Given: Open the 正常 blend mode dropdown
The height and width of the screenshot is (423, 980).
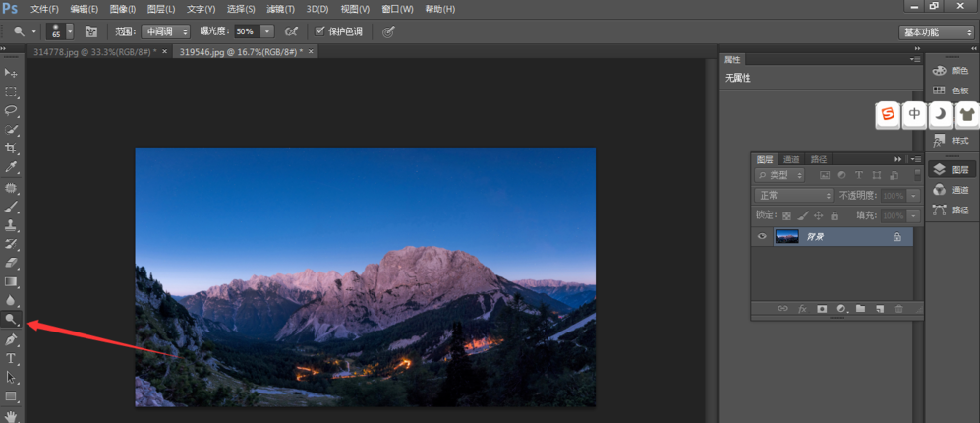Looking at the screenshot, I should tap(793, 196).
